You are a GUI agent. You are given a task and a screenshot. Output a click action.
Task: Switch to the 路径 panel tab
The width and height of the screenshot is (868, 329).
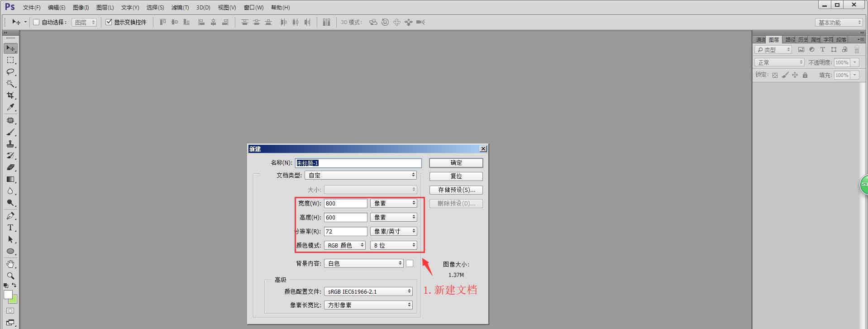(x=790, y=40)
